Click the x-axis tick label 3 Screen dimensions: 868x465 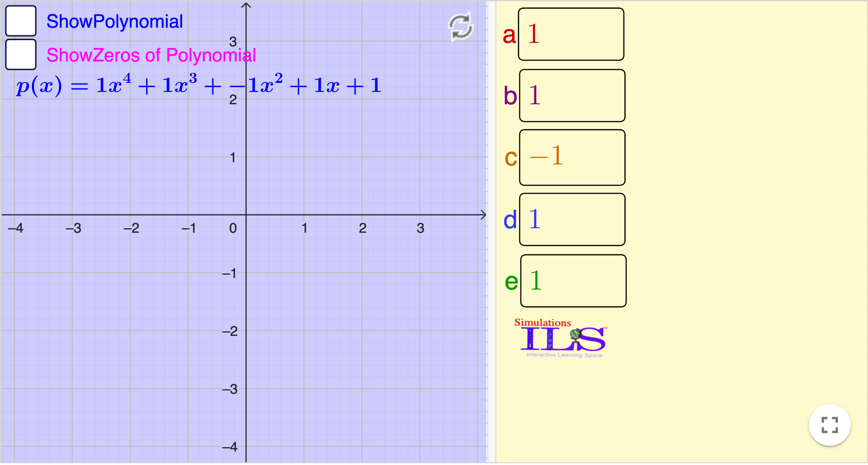(420, 229)
